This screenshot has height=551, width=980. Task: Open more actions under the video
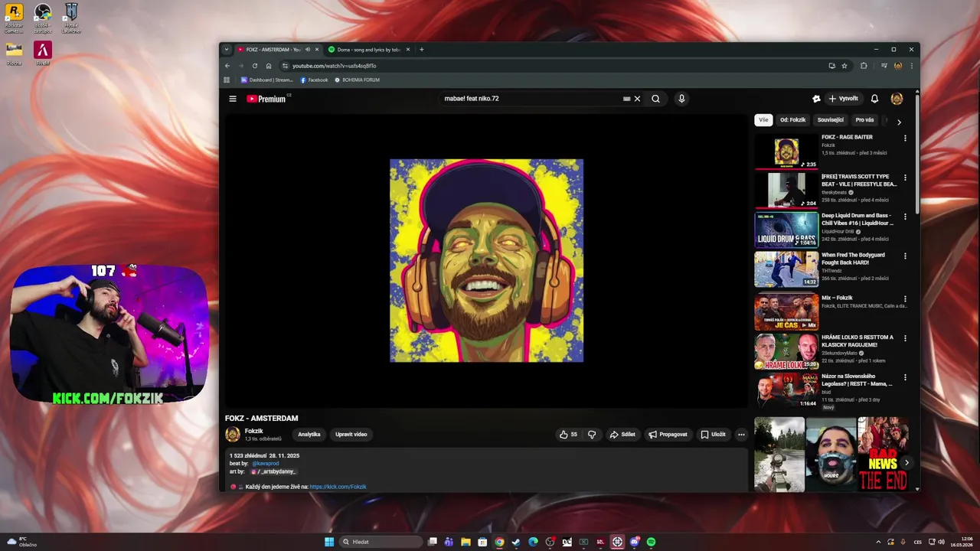pyautogui.click(x=741, y=435)
